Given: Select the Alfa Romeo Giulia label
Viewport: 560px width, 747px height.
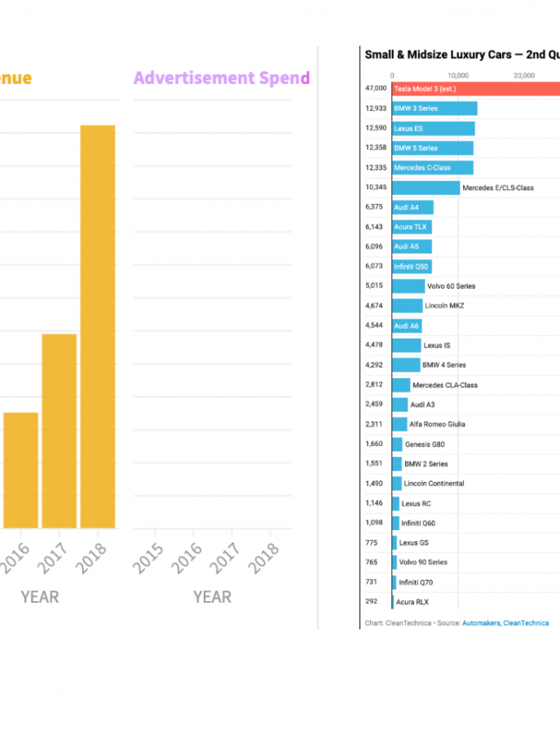Looking at the screenshot, I should (437, 424).
